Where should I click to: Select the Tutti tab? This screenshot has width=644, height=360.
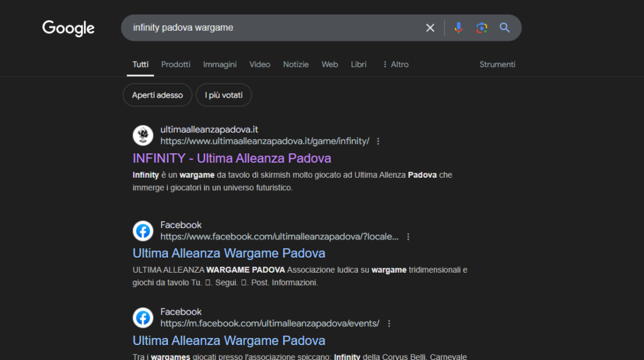(x=140, y=65)
